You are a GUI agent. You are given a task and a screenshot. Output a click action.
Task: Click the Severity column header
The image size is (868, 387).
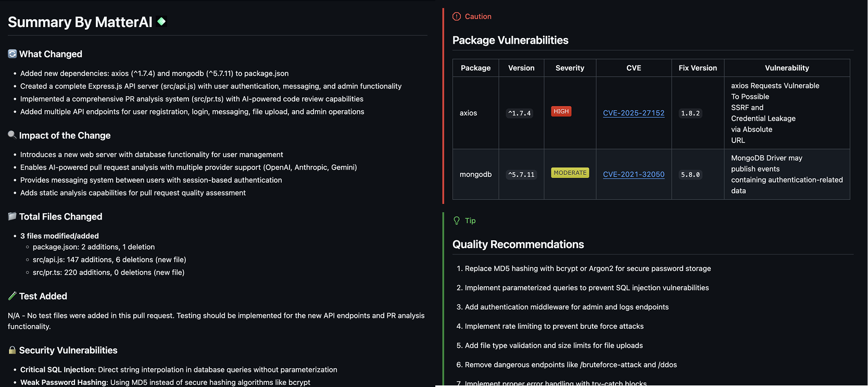tap(570, 68)
